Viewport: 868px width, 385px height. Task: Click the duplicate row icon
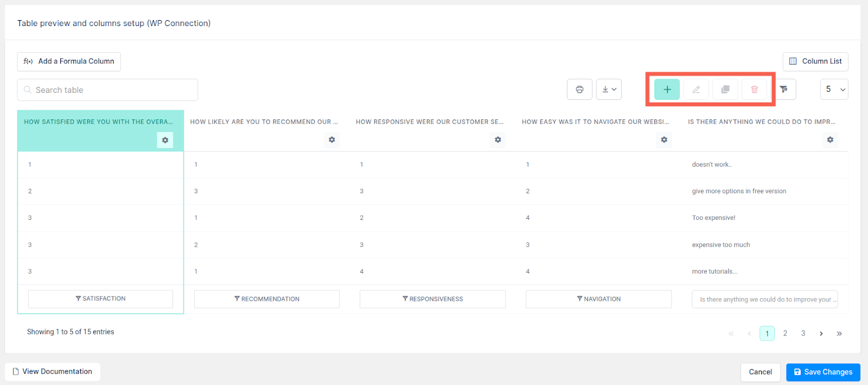tap(725, 90)
